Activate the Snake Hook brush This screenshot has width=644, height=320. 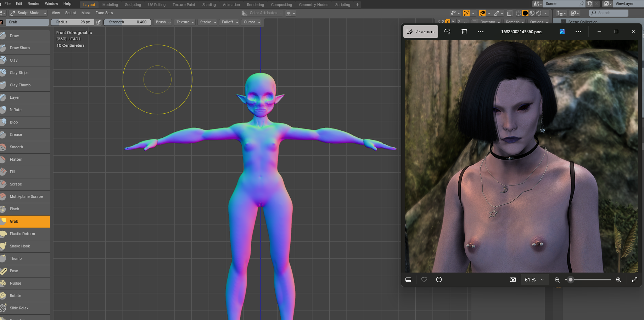[x=20, y=246]
